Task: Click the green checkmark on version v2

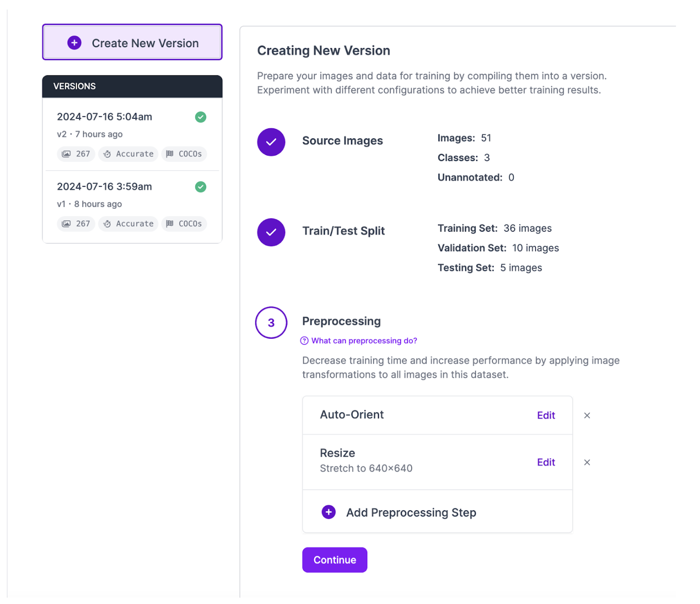Action: click(x=200, y=117)
